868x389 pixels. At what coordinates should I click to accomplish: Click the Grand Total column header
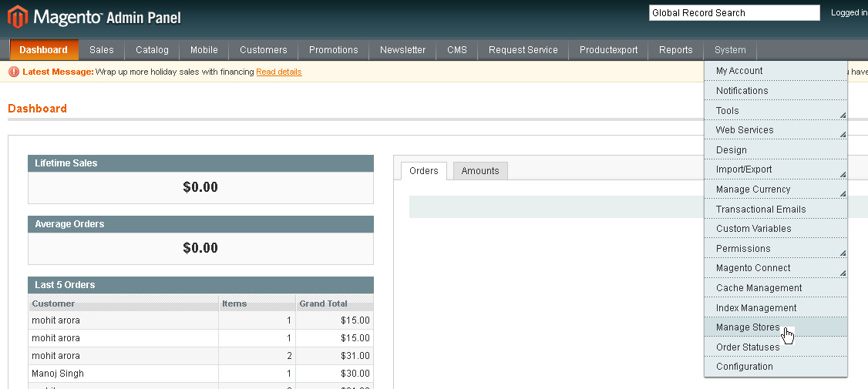[335, 303]
